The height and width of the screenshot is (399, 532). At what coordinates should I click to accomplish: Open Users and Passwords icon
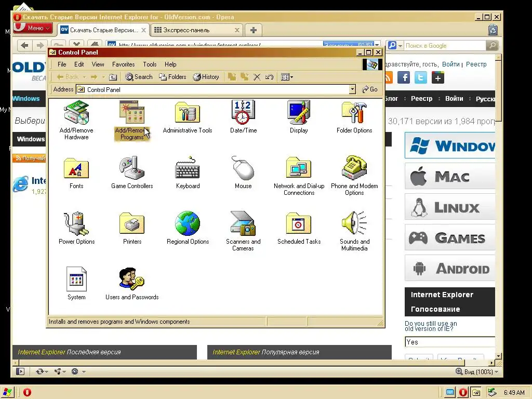(x=132, y=284)
